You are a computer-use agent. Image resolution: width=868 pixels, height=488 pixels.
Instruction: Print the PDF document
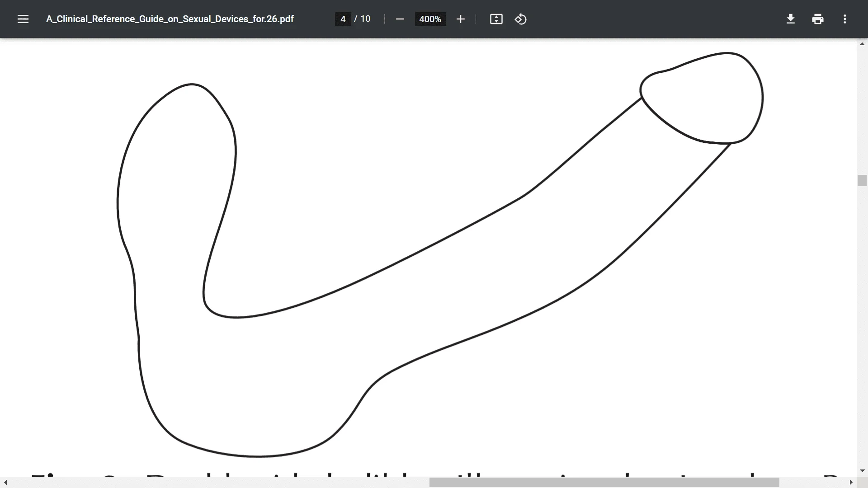[x=817, y=19]
